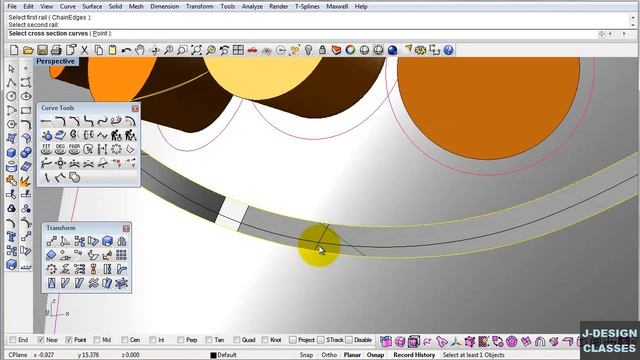Click Record History in status bar
The width and height of the screenshot is (640, 360).
[414, 355]
